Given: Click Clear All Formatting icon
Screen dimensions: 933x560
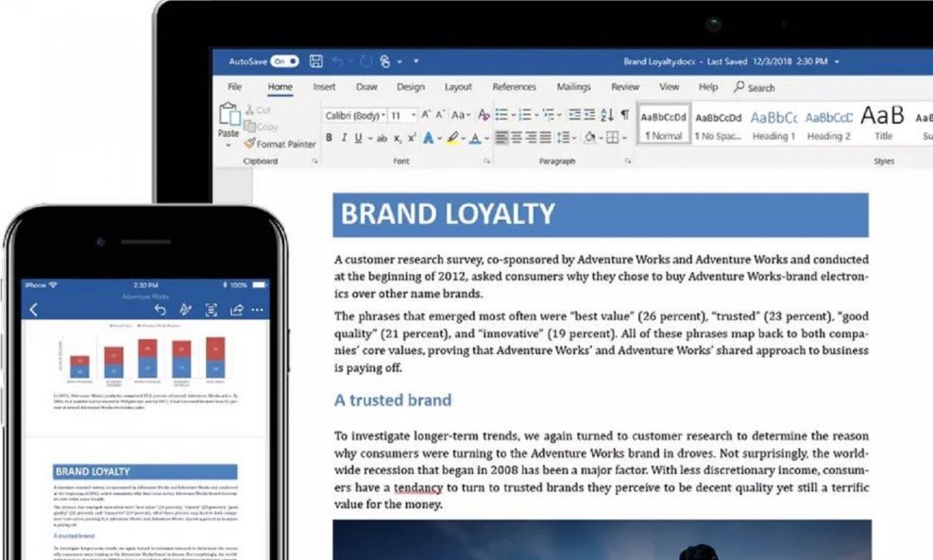Looking at the screenshot, I should click(x=483, y=115).
